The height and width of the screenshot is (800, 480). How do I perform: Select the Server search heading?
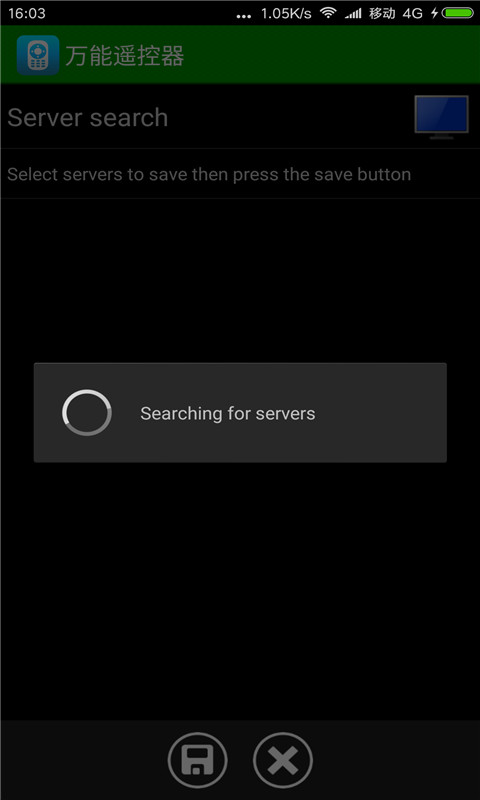tap(88, 118)
